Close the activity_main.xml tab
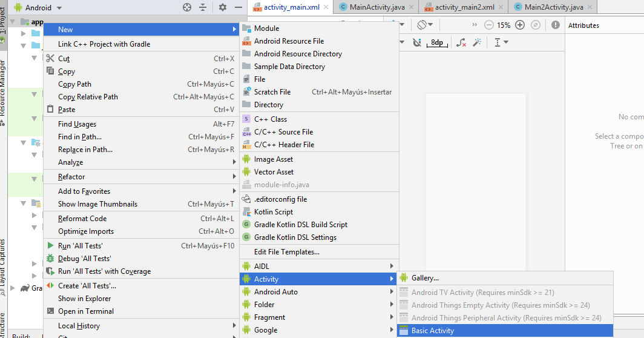Image resolution: width=644 pixels, height=338 pixels. [326, 7]
